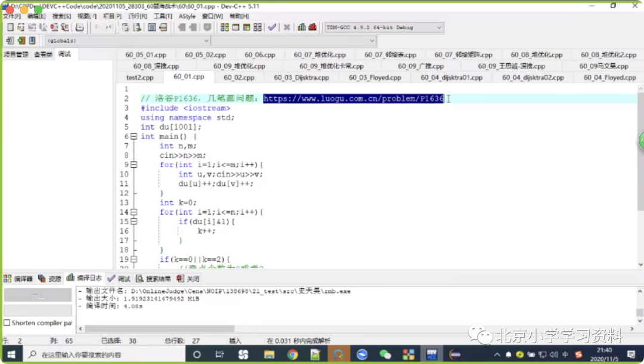Collapse the fold marker at line 15
This screenshot has height=364, width=644.
click(134, 221)
